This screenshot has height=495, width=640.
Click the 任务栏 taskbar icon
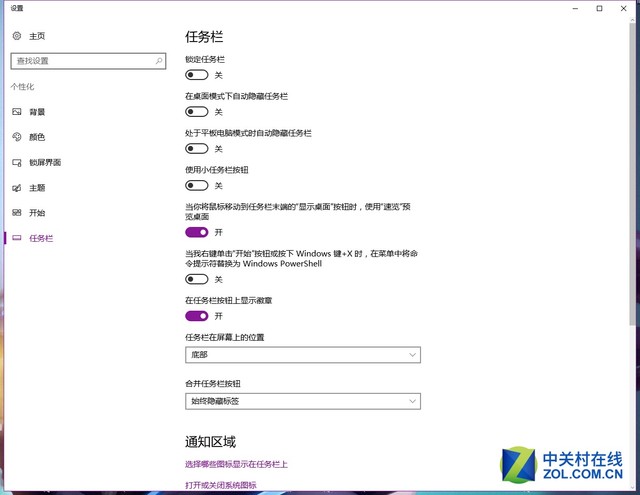[x=17, y=238]
